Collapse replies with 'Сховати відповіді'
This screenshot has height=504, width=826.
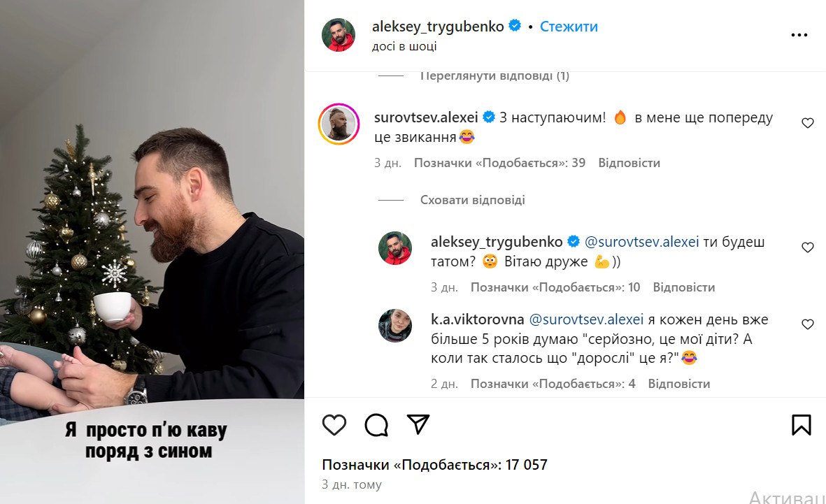tap(473, 200)
